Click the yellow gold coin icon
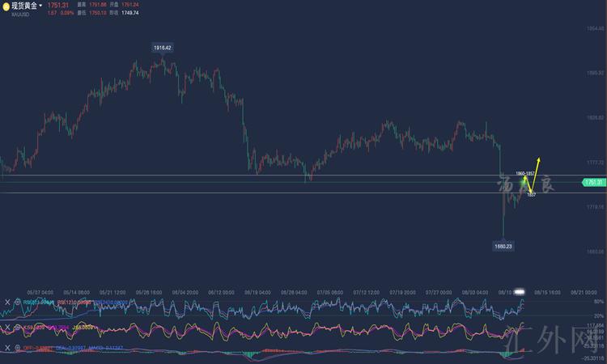The width and height of the screenshot is (607, 364). coord(6,6)
